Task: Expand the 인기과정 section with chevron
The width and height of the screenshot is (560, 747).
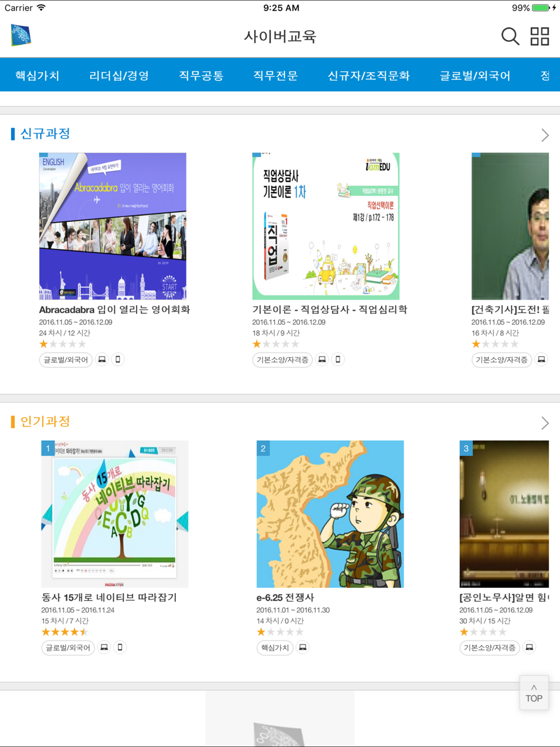Action: click(545, 423)
